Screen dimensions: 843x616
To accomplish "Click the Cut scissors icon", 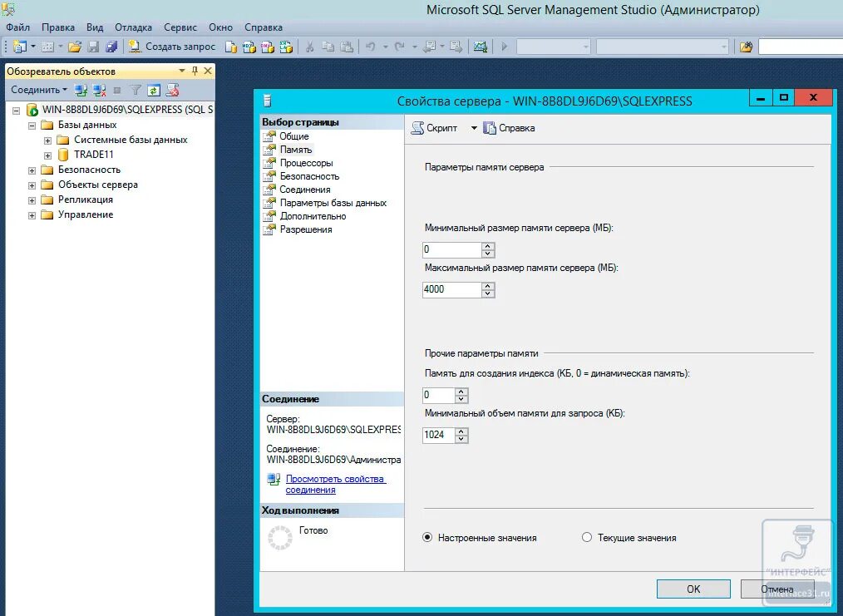I will click(x=309, y=47).
